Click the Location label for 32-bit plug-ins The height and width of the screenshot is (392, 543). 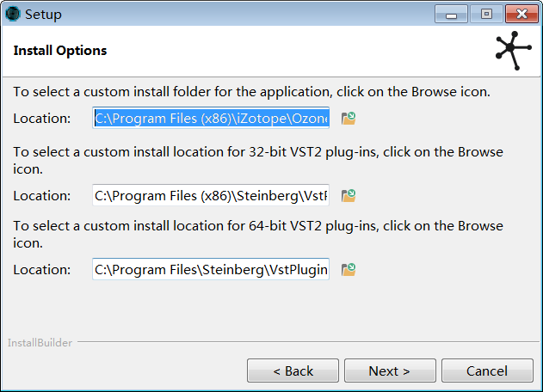point(42,196)
